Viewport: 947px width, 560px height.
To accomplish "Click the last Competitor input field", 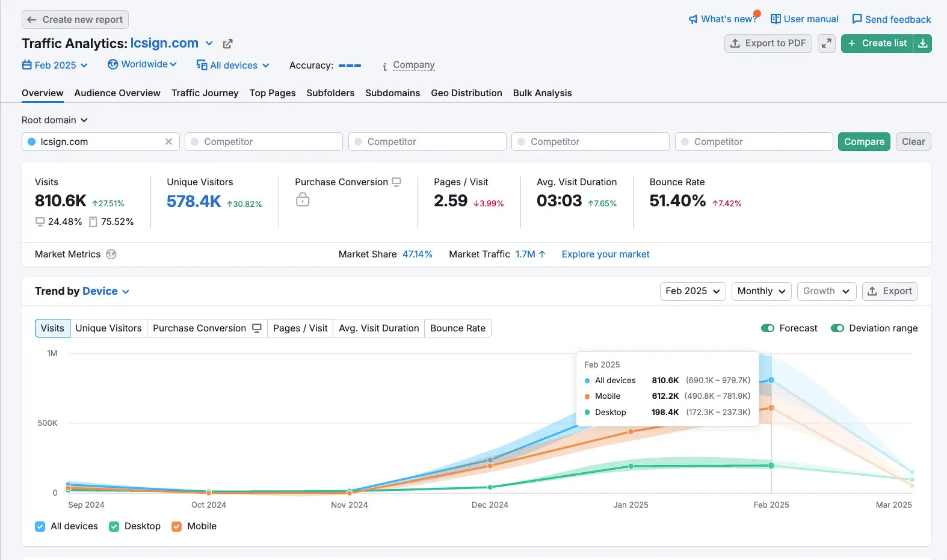I will tap(754, 142).
